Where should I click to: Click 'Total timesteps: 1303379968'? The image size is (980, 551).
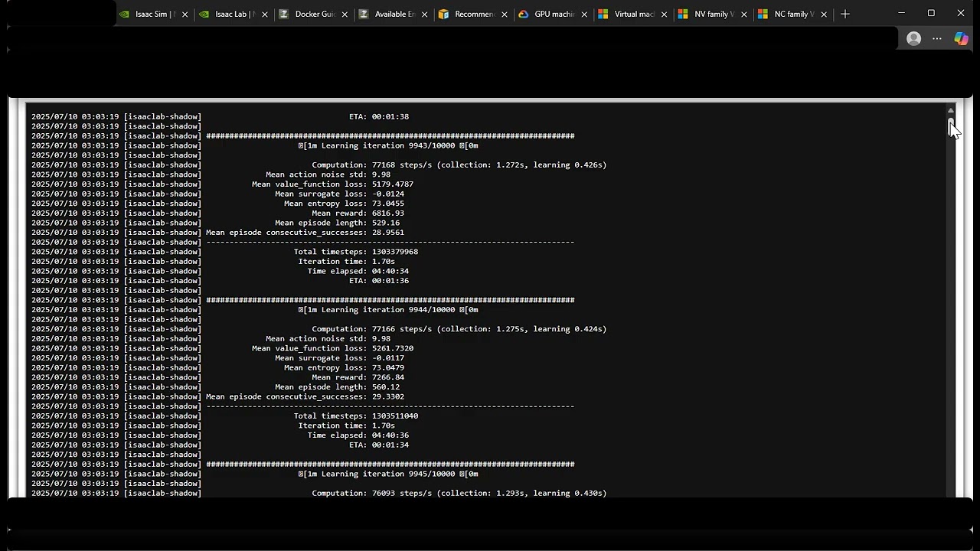pyautogui.click(x=356, y=252)
